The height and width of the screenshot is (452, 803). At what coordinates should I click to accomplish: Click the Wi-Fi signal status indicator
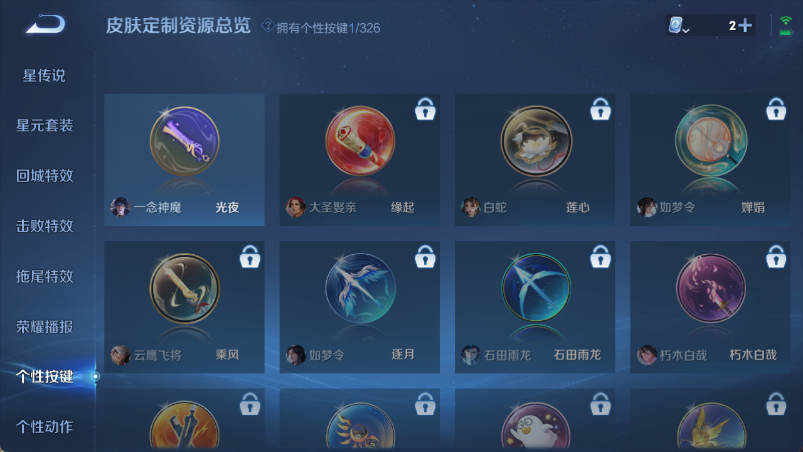(785, 25)
